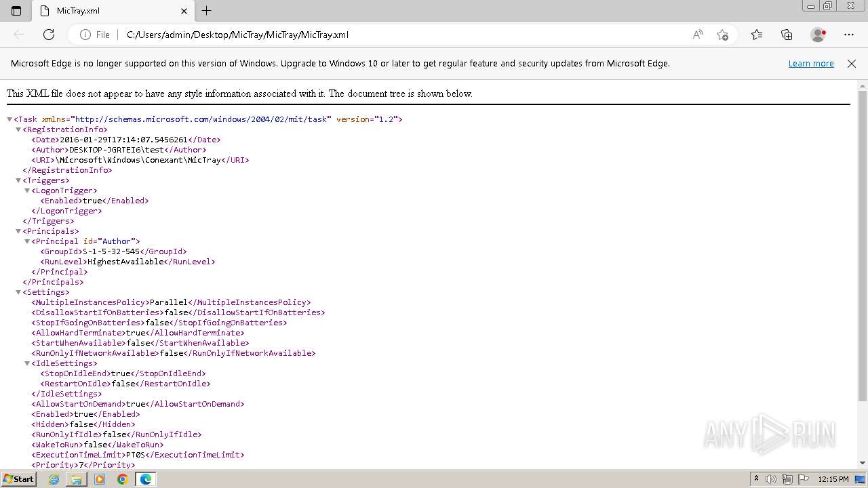Collapse the Principal id Author node

point(27,241)
